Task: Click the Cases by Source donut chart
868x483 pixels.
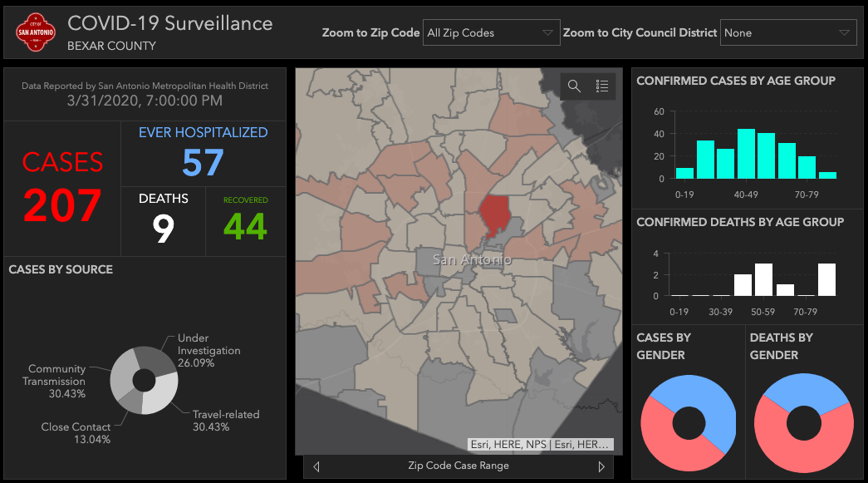Action: click(x=144, y=381)
